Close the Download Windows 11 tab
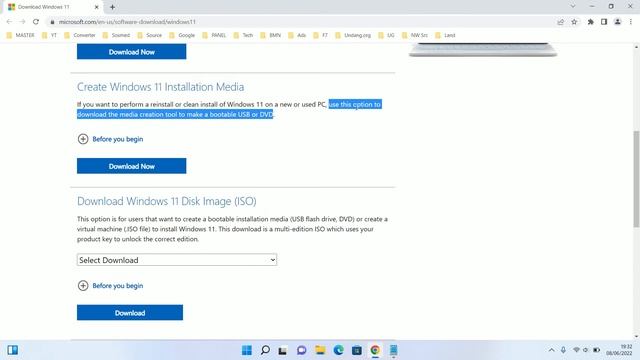 point(97,7)
